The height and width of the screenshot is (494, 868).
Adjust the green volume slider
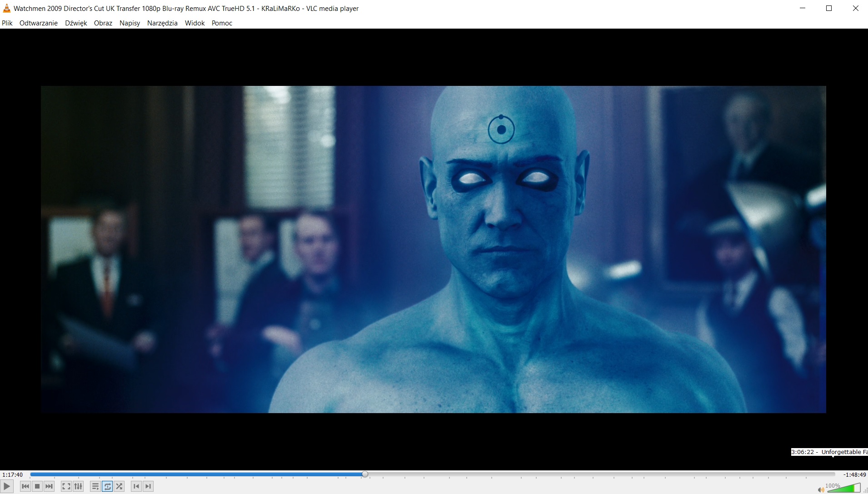click(843, 488)
